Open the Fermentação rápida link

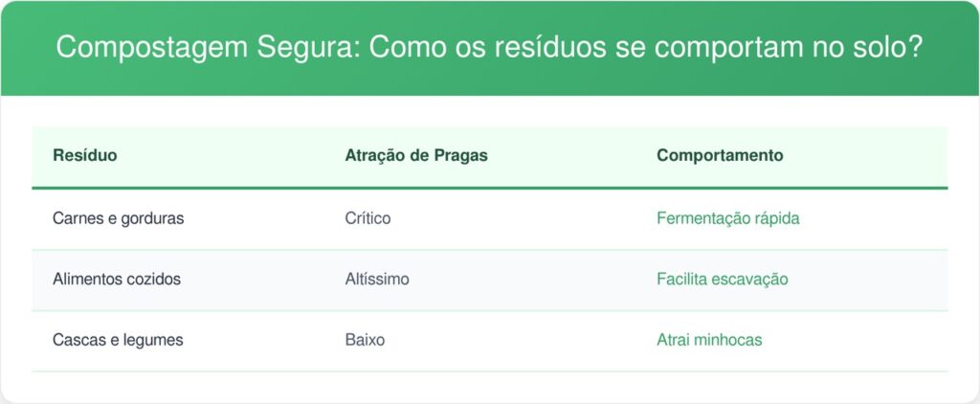pyautogui.click(x=727, y=219)
